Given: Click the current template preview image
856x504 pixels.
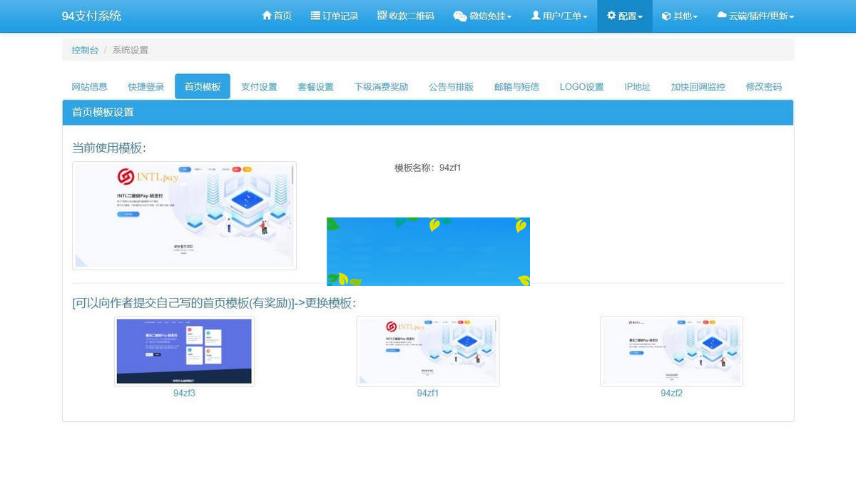Looking at the screenshot, I should pos(183,215).
